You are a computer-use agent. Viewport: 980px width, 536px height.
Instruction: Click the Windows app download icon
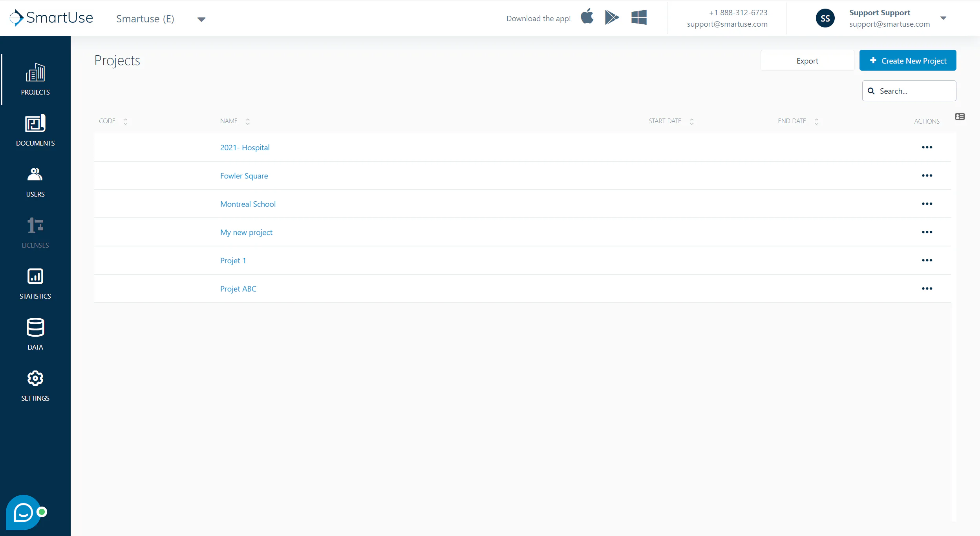(x=639, y=17)
